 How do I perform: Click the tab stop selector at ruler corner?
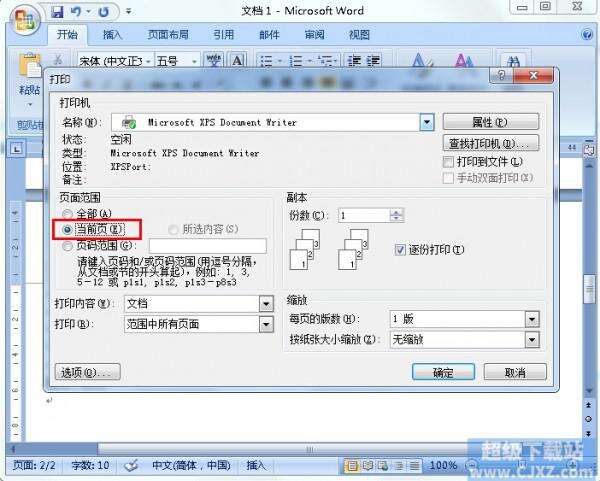tap(16, 148)
